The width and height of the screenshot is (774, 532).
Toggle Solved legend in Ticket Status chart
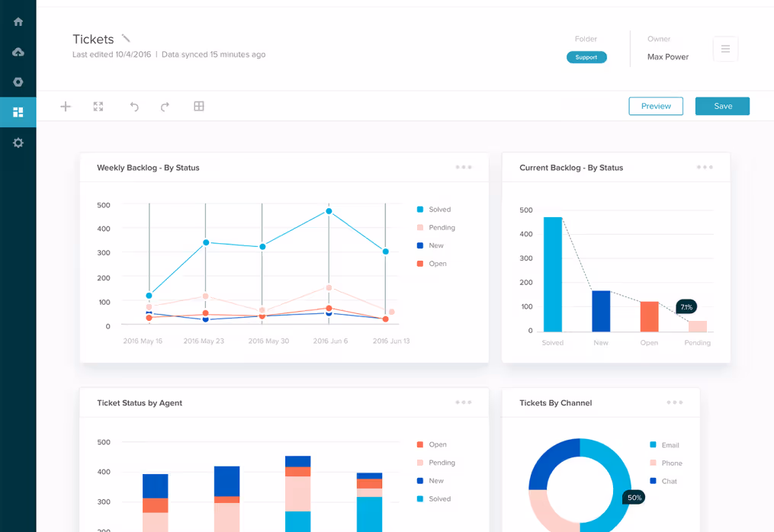coord(434,499)
